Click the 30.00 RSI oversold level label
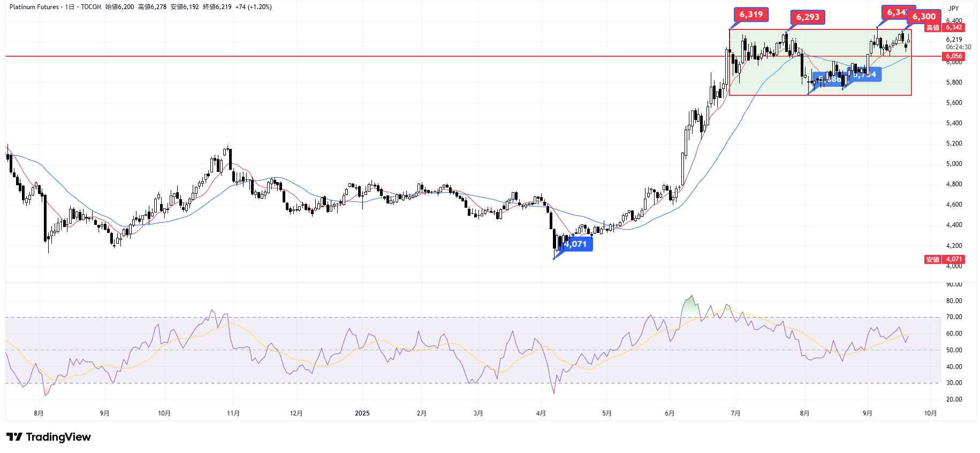980x453 pixels. click(954, 383)
